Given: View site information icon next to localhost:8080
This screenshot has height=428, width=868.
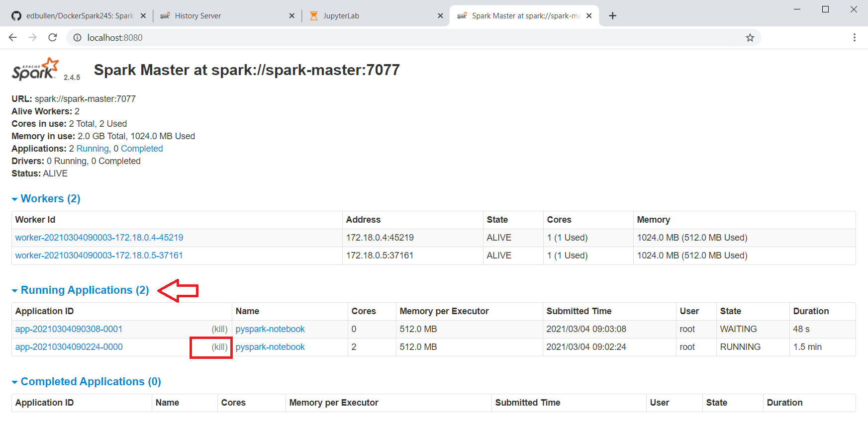Looking at the screenshot, I should 77,37.
